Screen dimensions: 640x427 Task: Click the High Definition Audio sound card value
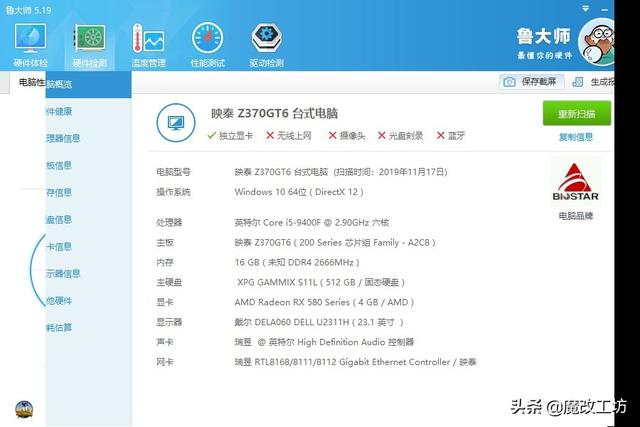[324, 342]
